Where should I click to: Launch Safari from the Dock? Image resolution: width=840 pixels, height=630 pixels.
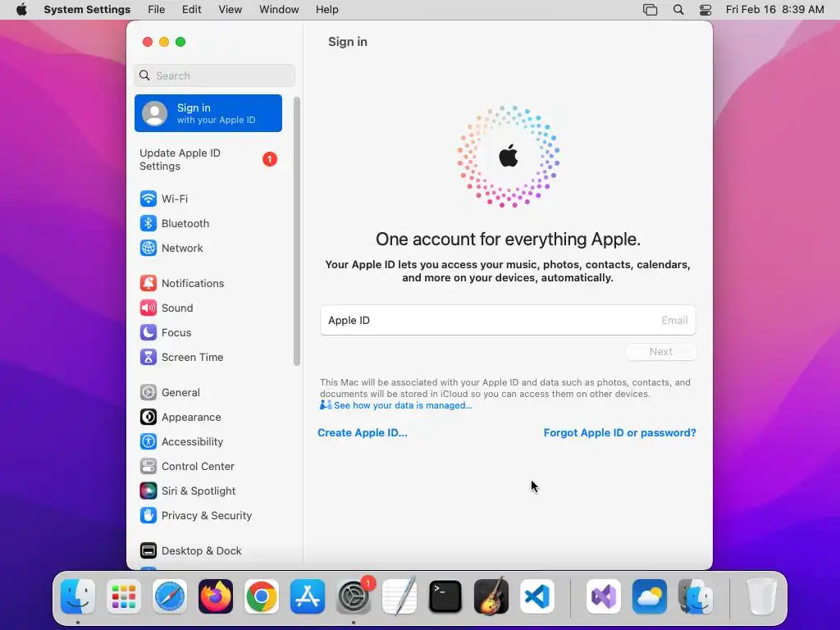(170, 596)
